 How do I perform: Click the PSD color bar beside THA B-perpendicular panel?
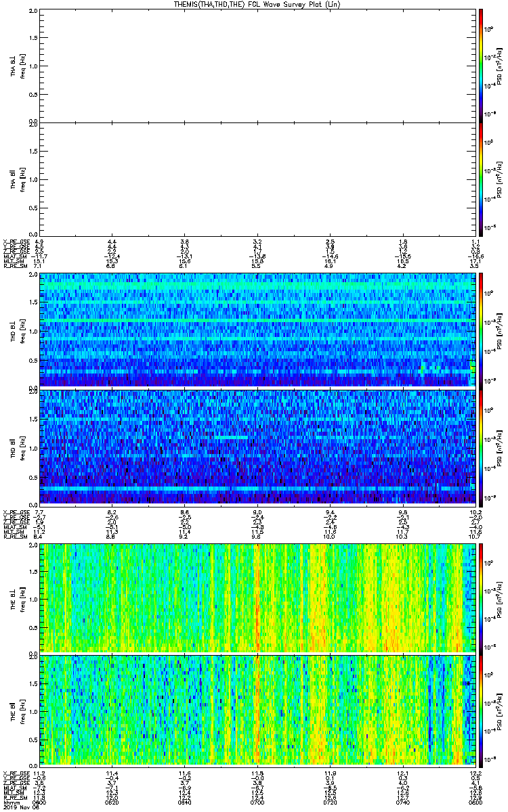pos(480,65)
